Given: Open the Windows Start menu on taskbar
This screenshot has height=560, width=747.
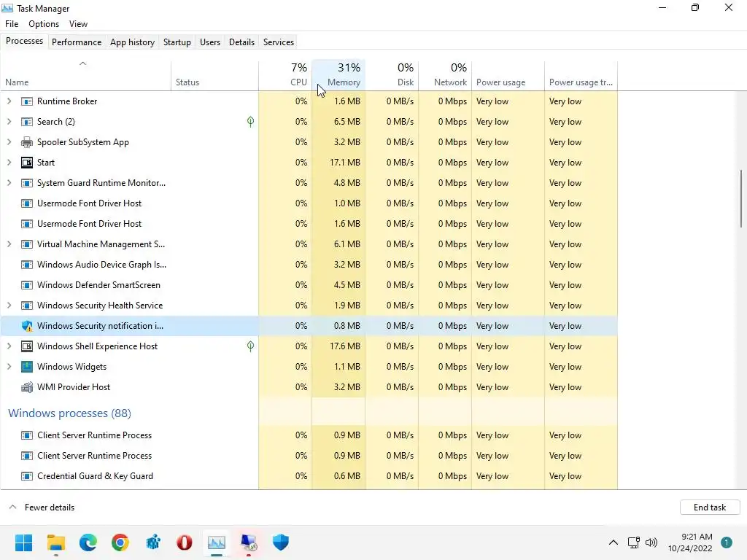Looking at the screenshot, I should click(24, 542).
